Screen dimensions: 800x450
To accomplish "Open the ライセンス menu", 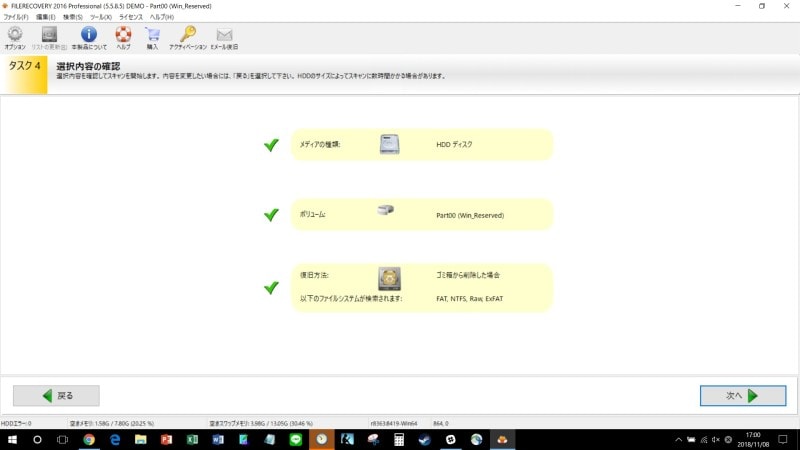I will (131, 17).
